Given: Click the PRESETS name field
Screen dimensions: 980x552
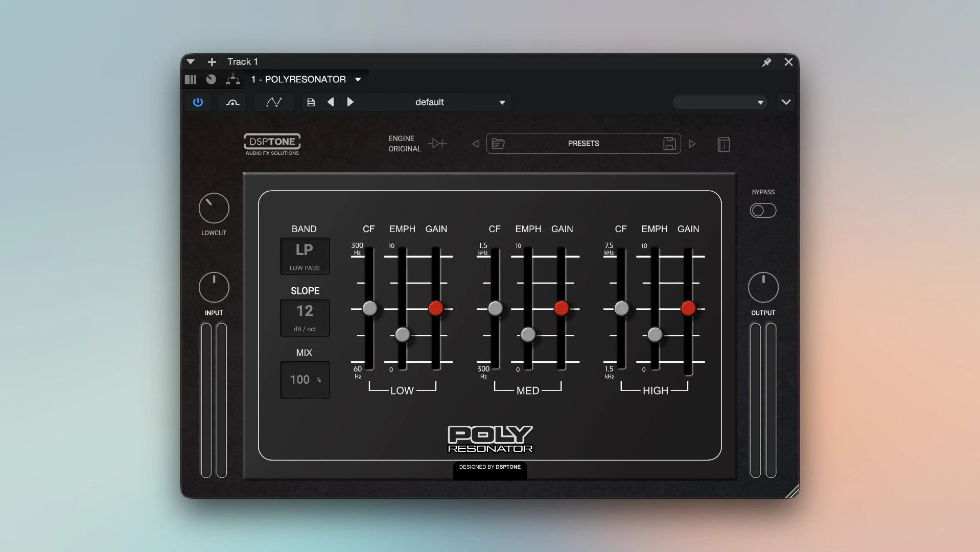Looking at the screenshot, I should tap(584, 144).
